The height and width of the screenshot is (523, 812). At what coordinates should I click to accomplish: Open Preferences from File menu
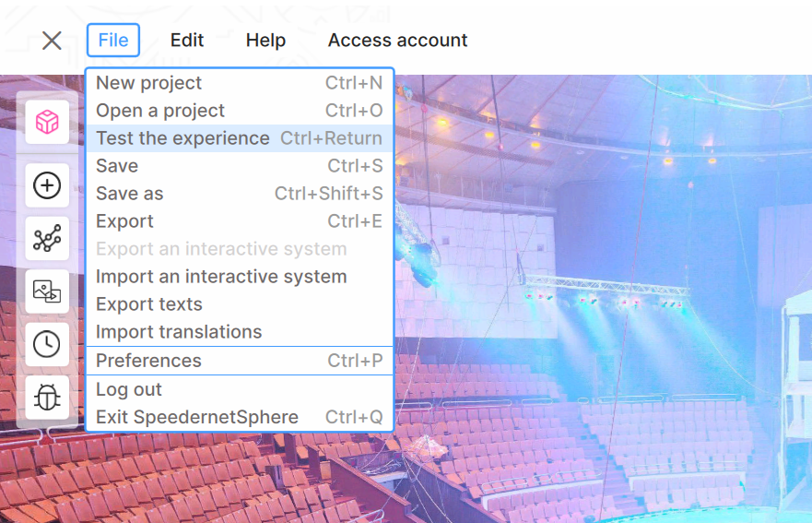tap(148, 361)
